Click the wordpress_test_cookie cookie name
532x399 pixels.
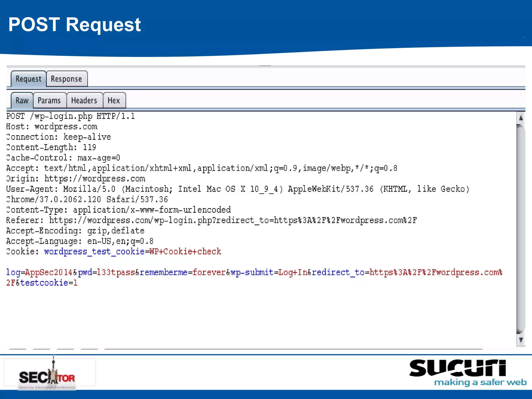tap(94, 252)
